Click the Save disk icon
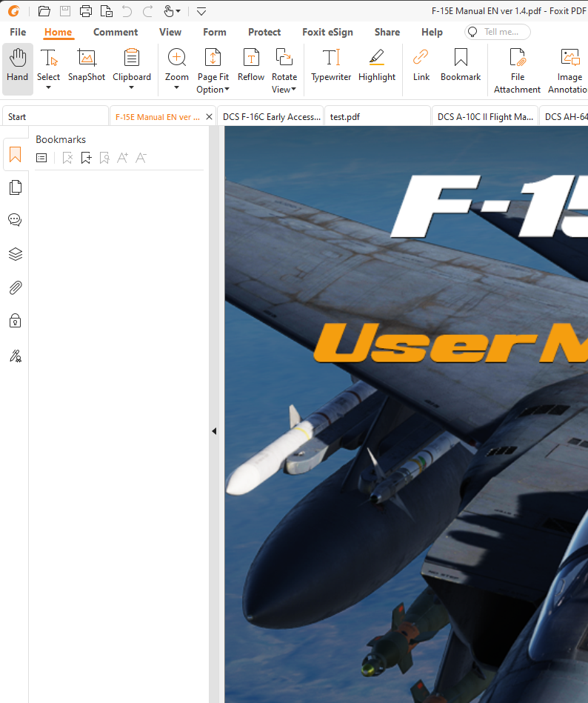Viewport: 588px width, 703px height. point(65,11)
